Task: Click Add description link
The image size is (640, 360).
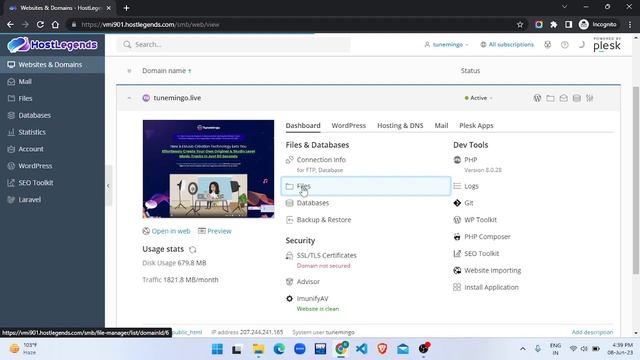Action: click(592, 332)
